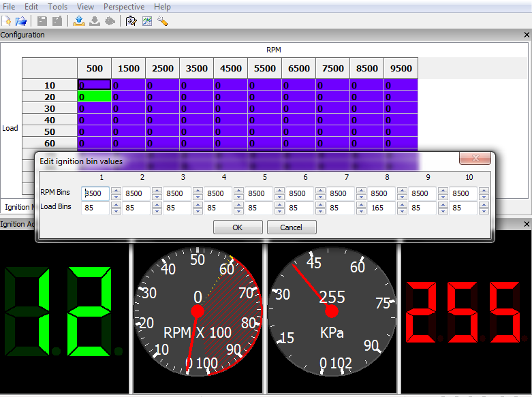Select the Ignition tab under the table
The image size is (532, 397).
click(x=18, y=207)
